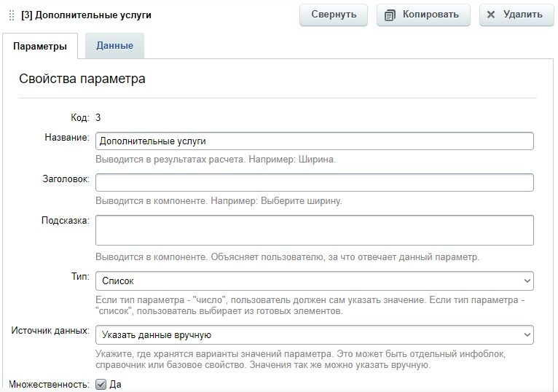
Task: Click inside the Подсказка text area
Action: coord(314,230)
